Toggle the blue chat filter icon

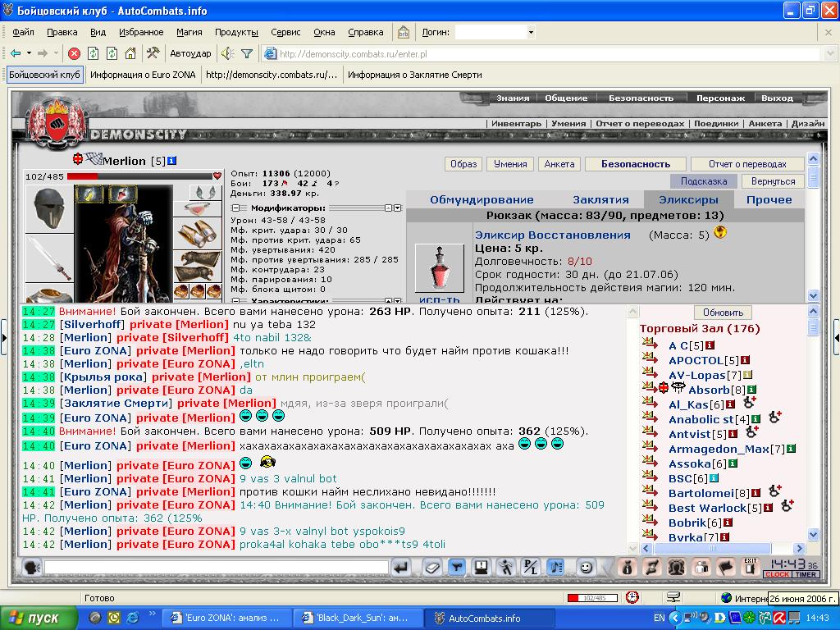[456, 568]
